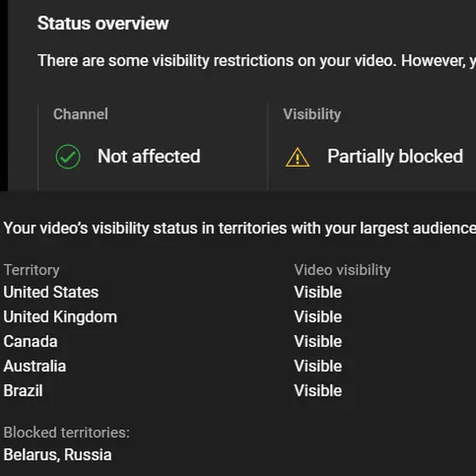Select the Not affected channel status
The width and height of the screenshot is (476, 476).
pyautogui.click(x=149, y=156)
